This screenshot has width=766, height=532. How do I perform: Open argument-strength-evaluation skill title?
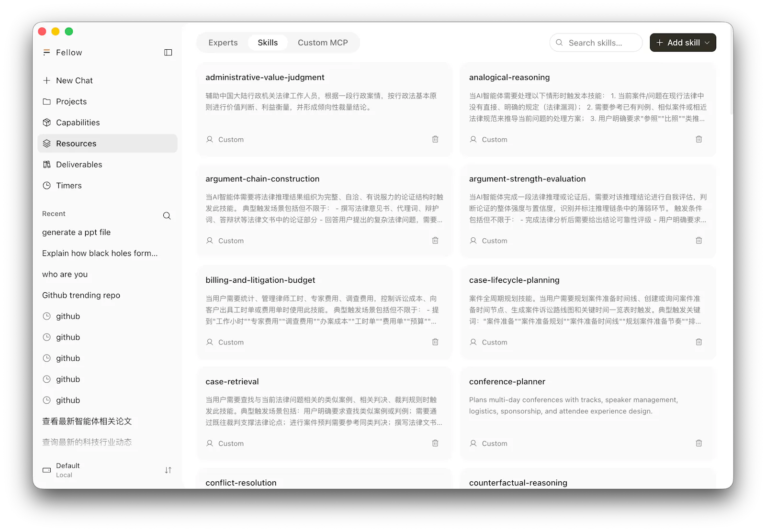[527, 179]
